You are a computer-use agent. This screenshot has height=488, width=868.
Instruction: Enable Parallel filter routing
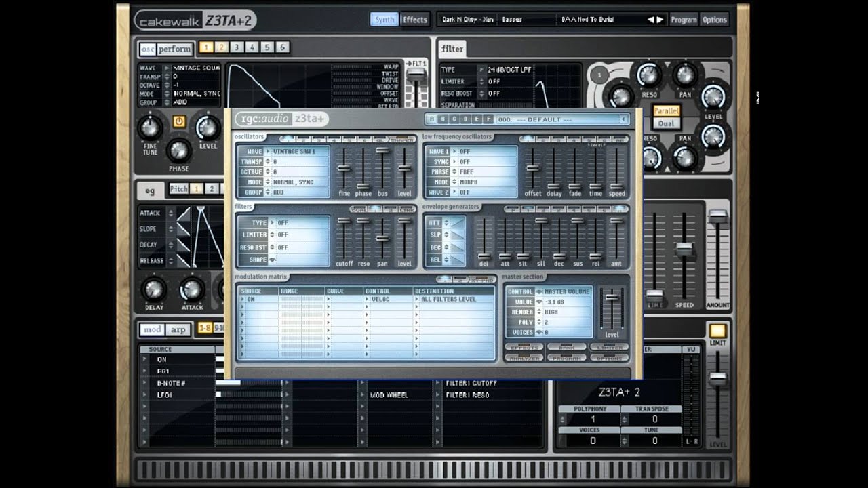click(666, 110)
